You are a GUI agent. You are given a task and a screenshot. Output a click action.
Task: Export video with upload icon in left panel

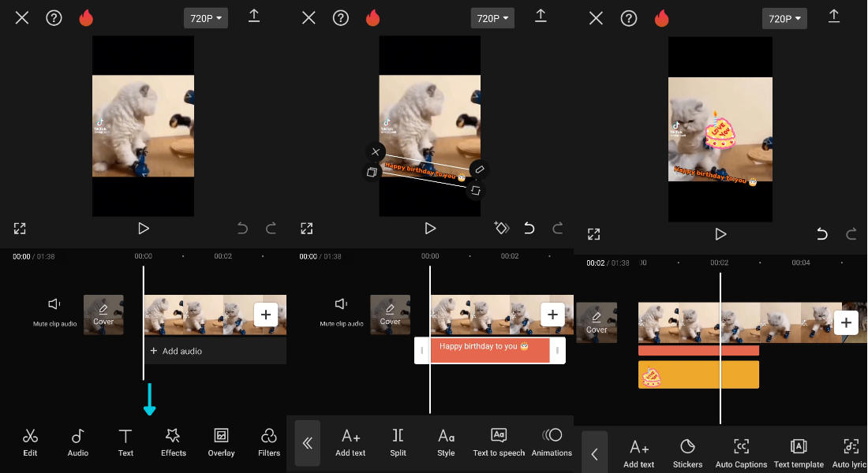253,16
